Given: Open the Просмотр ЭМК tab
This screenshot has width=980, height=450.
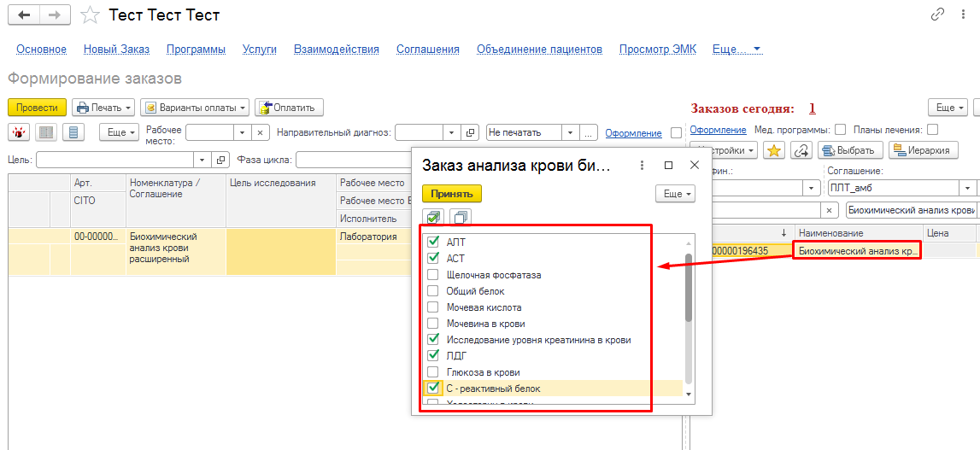Looking at the screenshot, I should (657, 50).
